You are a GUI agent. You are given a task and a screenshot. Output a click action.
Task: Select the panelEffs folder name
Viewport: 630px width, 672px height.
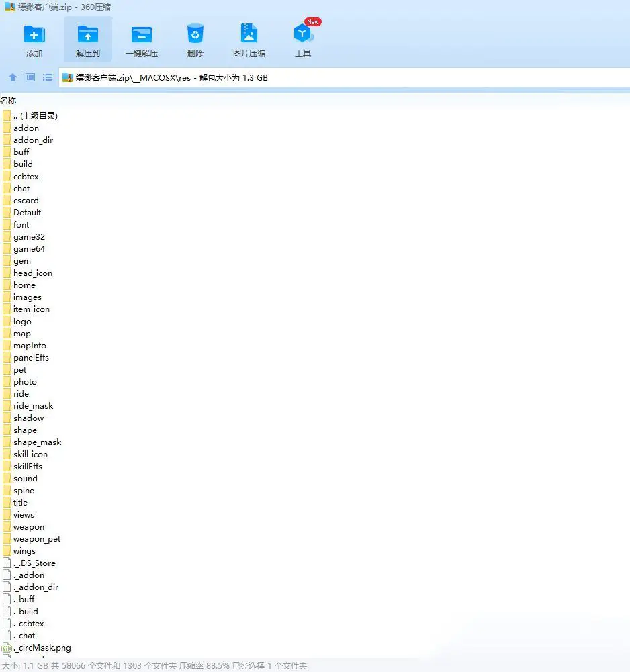pyautogui.click(x=32, y=357)
